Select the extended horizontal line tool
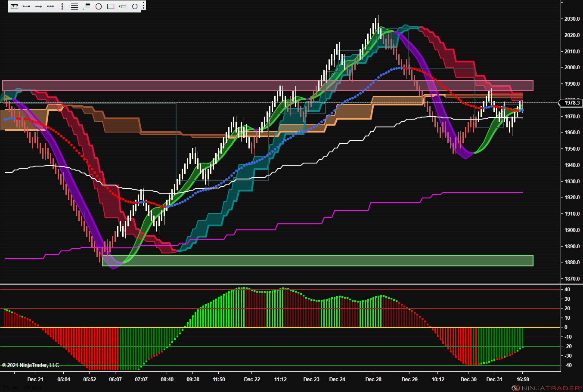583x392 pixels. [x=50, y=6]
